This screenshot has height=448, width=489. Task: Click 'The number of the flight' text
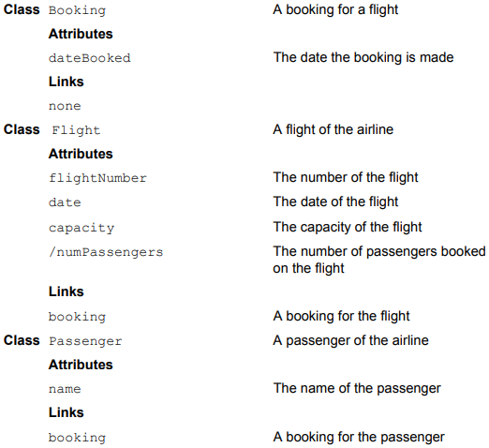tap(346, 177)
